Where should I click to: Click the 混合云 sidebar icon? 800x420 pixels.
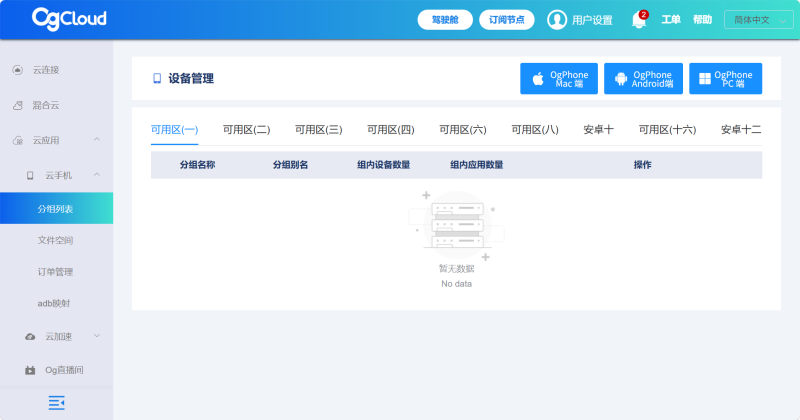point(18,105)
